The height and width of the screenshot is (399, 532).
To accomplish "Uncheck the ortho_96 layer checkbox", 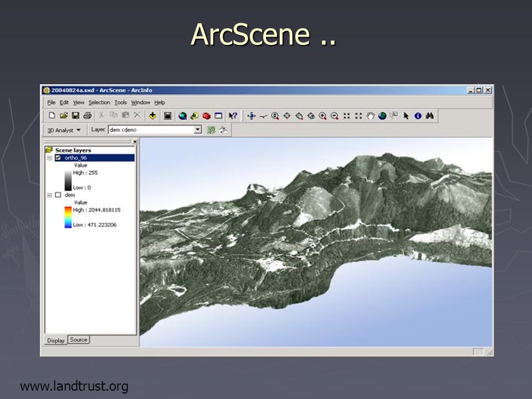I will [58, 158].
